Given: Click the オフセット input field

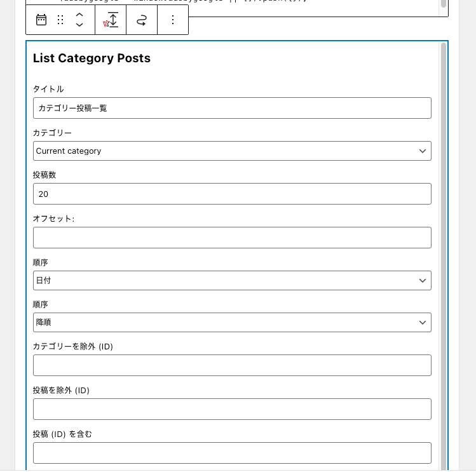Looking at the screenshot, I should pyautogui.click(x=232, y=238).
